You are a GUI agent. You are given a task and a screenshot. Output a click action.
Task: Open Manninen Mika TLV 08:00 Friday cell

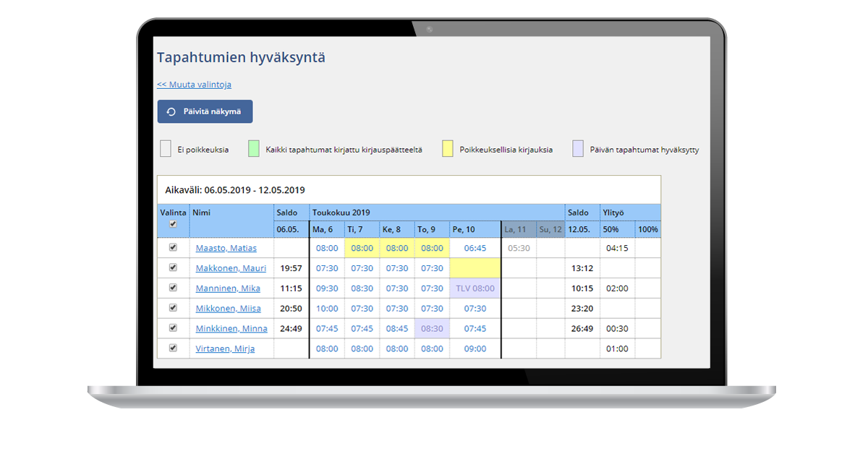pos(475,288)
